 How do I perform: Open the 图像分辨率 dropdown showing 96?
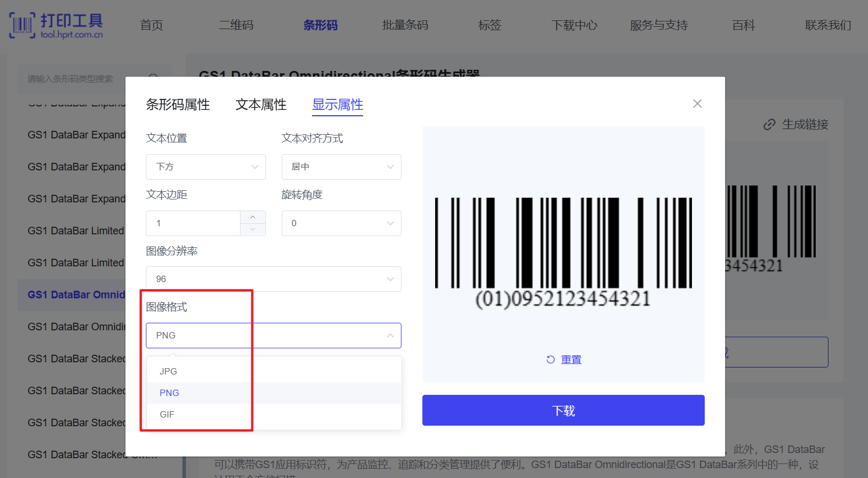coord(274,279)
